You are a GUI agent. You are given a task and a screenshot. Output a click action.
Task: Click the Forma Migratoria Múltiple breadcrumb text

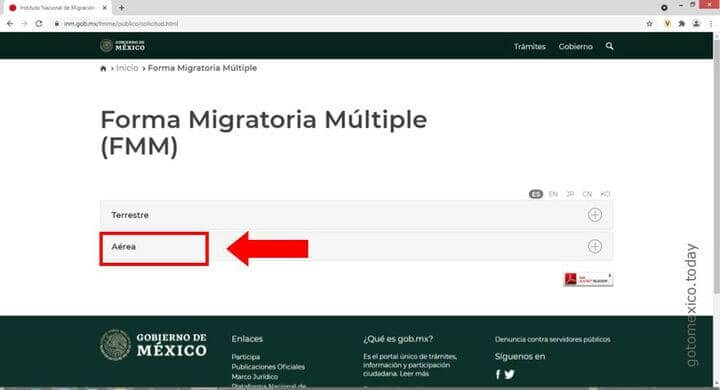202,68
